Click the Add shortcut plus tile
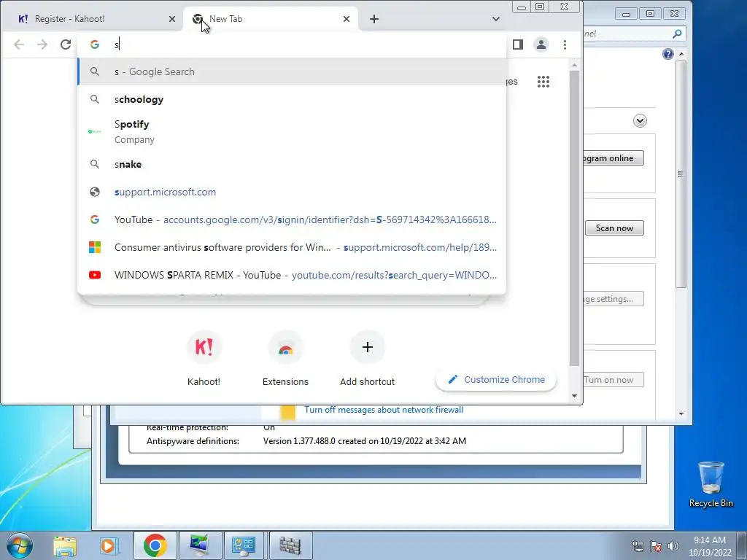The width and height of the screenshot is (747, 560). (368, 359)
